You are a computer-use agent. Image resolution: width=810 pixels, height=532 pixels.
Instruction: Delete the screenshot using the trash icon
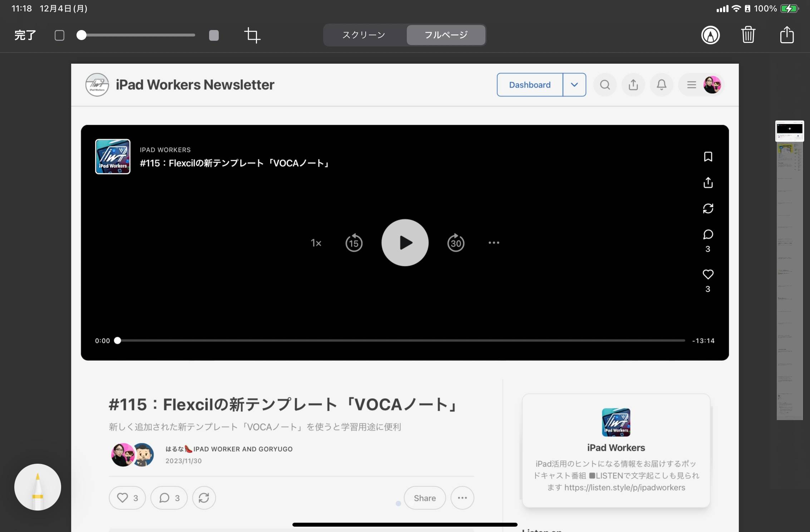[748, 35]
